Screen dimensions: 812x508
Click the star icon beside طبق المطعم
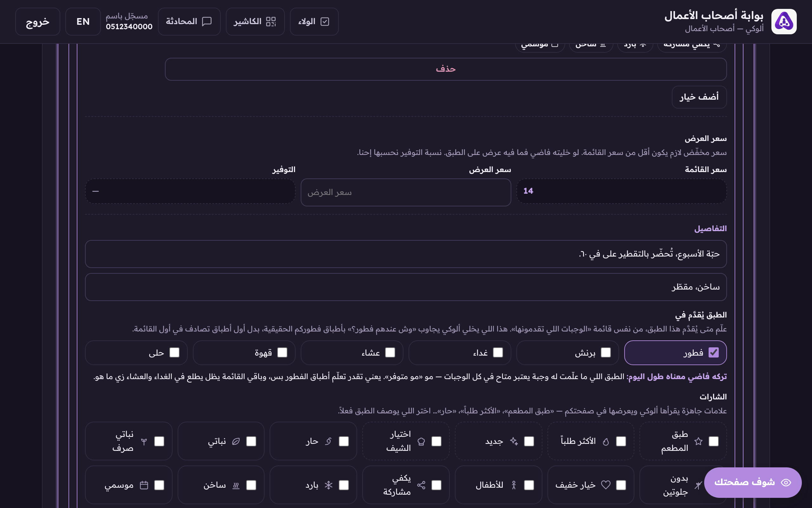pyautogui.click(x=698, y=441)
